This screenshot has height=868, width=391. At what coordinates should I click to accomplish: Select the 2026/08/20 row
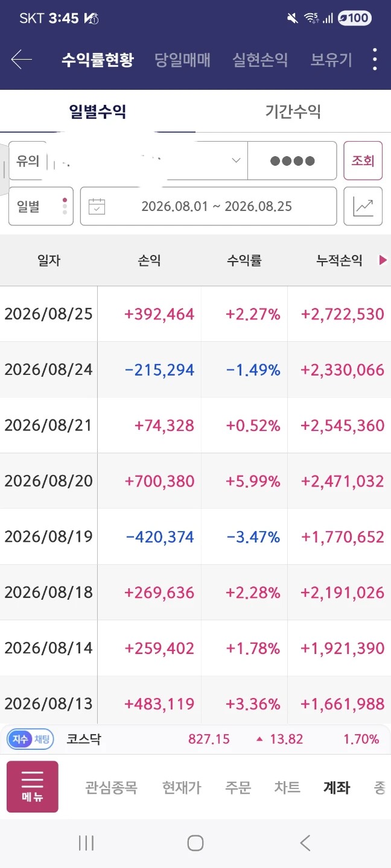(195, 481)
